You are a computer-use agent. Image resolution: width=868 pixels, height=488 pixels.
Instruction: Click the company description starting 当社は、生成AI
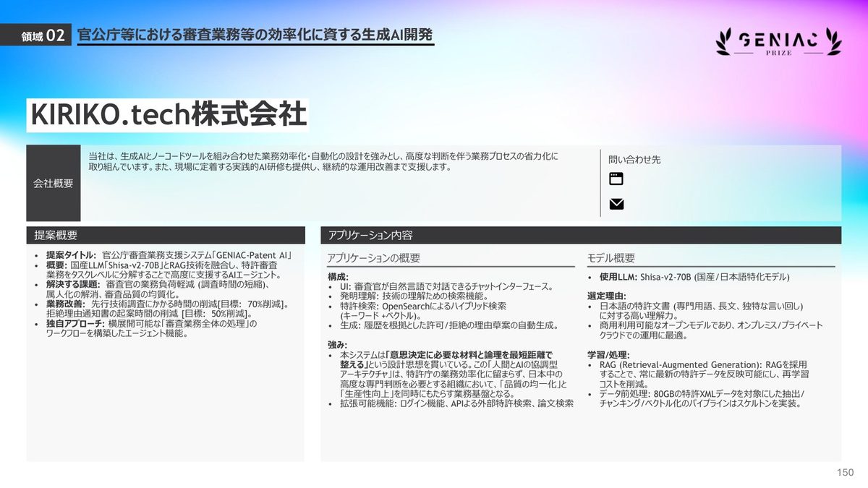(x=323, y=161)
